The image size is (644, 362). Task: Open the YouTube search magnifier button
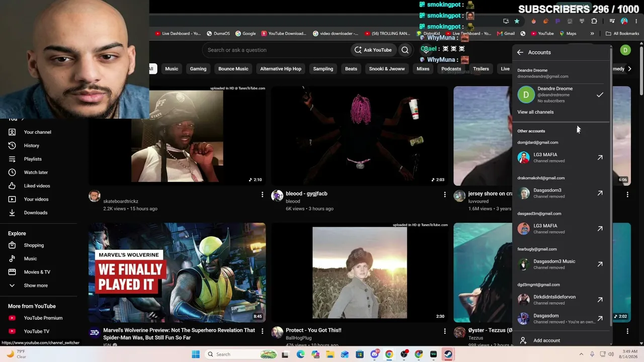coord(405,50)
